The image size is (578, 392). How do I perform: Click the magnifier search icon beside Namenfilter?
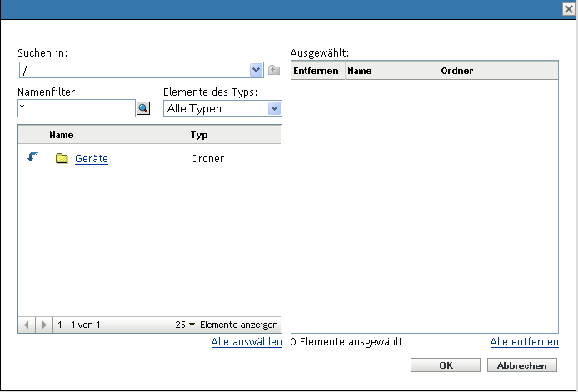click(x=143, y=108)
